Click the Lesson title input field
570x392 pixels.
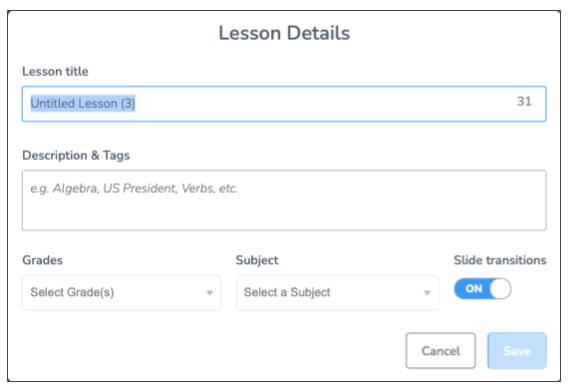tap(284, 104)
